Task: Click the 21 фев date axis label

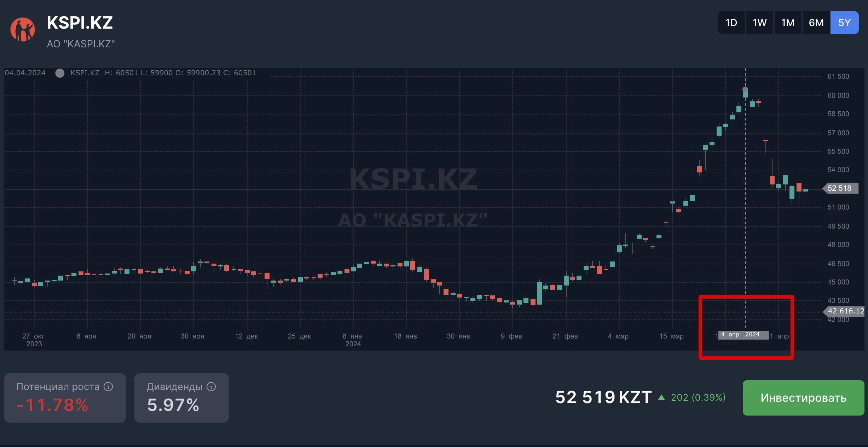Action: (x=565, y=336)
